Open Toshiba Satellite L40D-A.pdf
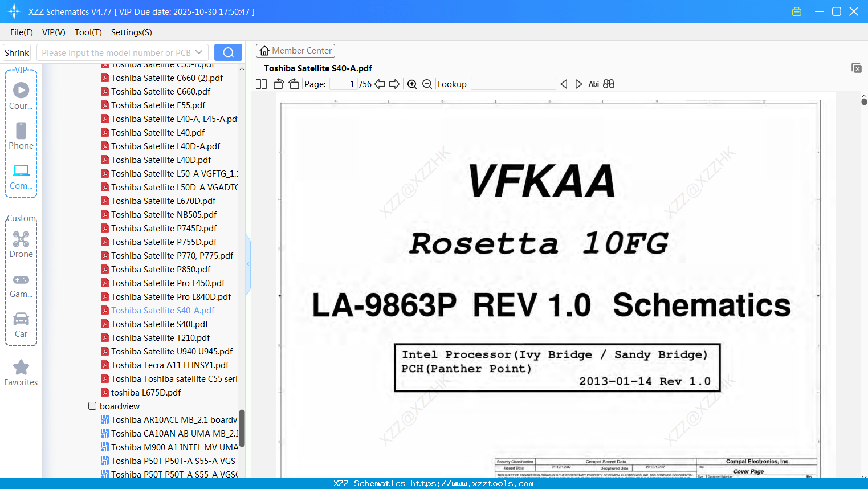Screen dimensions: 868x489 click(165, 146)
